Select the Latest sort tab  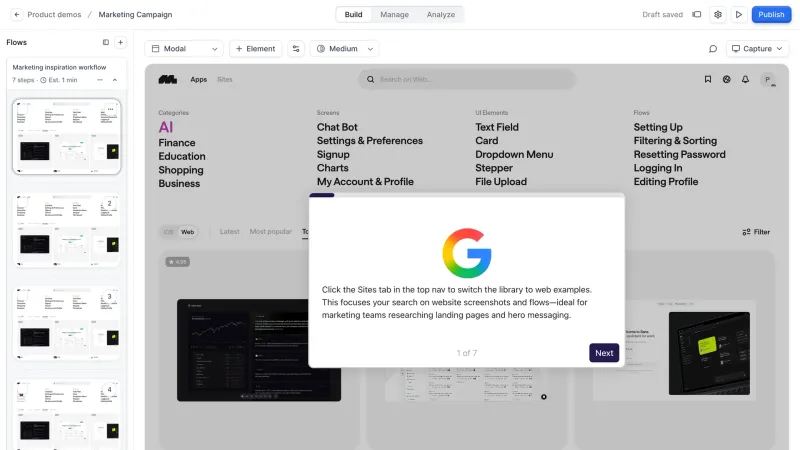point(230,232)
